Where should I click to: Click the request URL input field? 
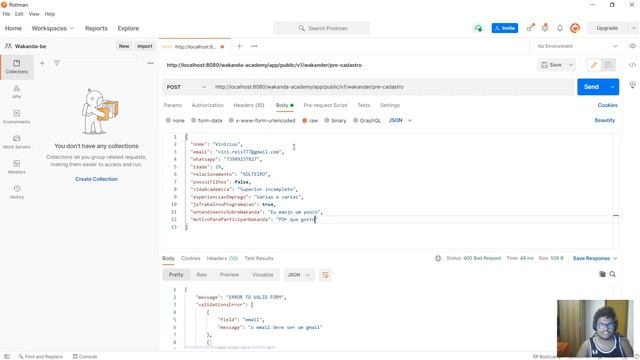click(x=393, y=87)
